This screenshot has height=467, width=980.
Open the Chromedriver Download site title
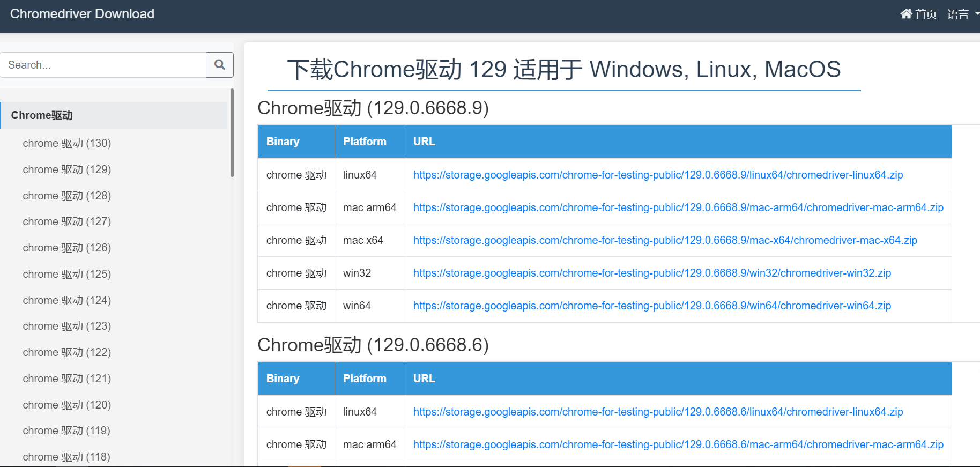click(82, 14)
